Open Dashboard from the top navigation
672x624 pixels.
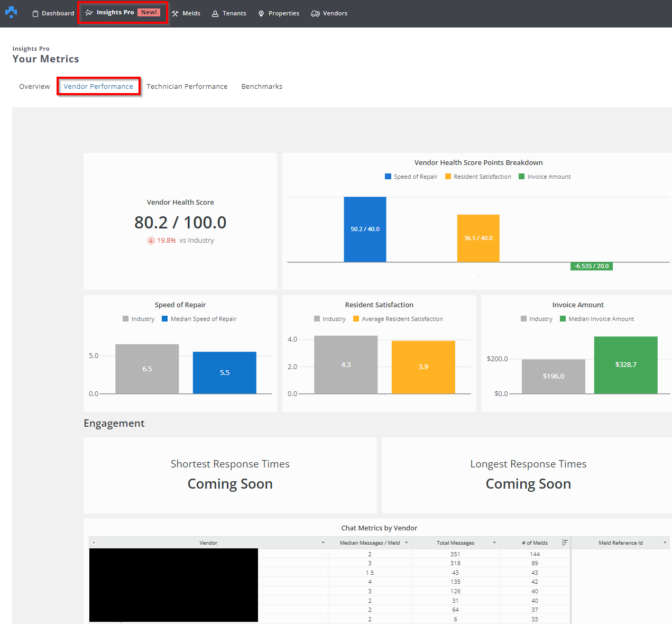(53, 13)
